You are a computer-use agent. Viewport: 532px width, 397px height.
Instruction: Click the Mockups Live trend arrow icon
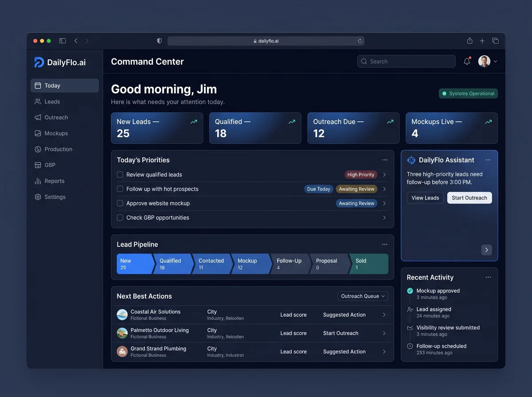point(488,121)
